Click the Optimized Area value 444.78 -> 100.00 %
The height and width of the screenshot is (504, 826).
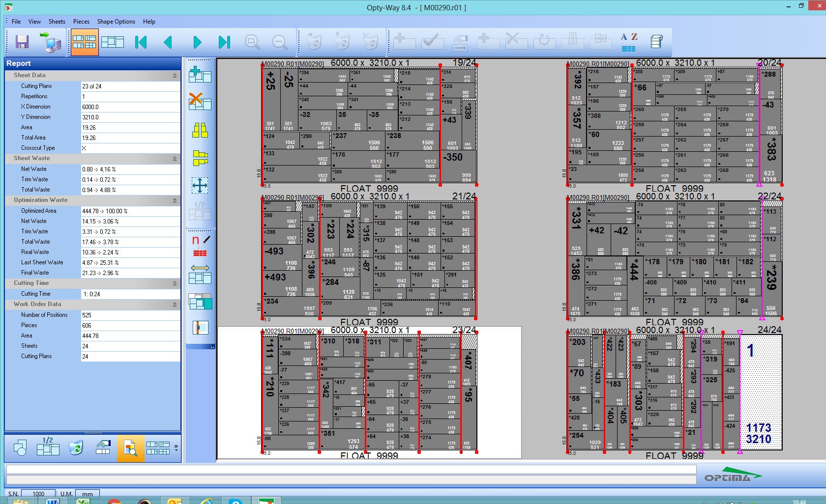point(130,211)
